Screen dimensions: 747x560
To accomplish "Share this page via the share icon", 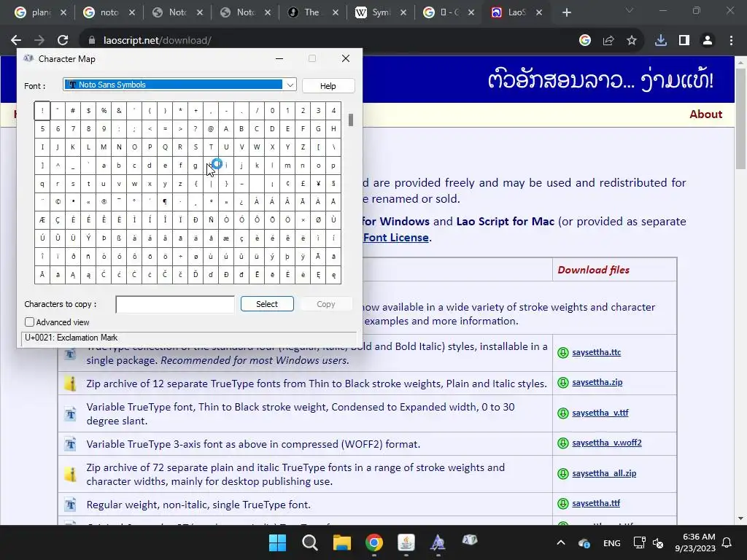I will click(608, 41).
